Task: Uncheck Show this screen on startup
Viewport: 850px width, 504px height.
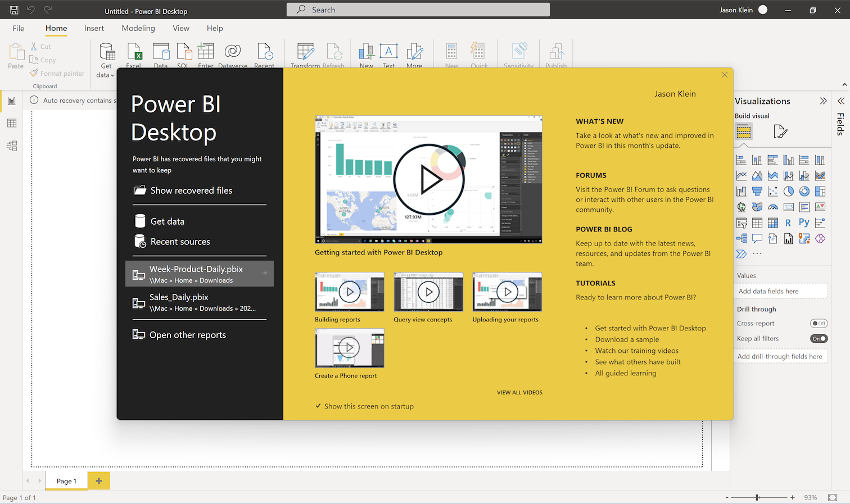Action: (318, 406)
